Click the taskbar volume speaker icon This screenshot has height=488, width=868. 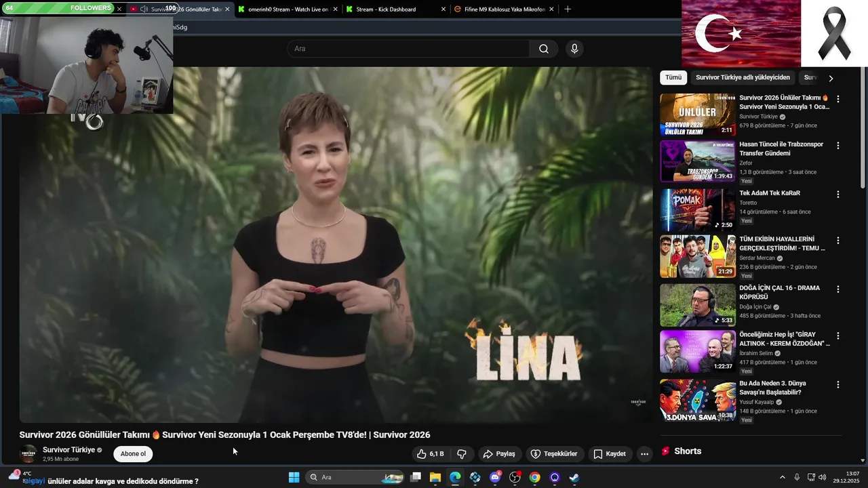(x=823, y=477)
